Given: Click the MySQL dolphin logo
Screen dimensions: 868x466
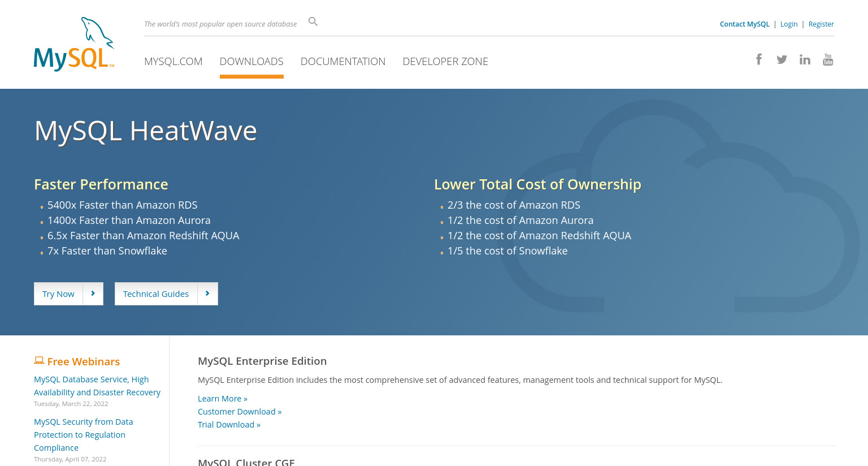Looking at the screenshot, I should [x=74, y=44].
